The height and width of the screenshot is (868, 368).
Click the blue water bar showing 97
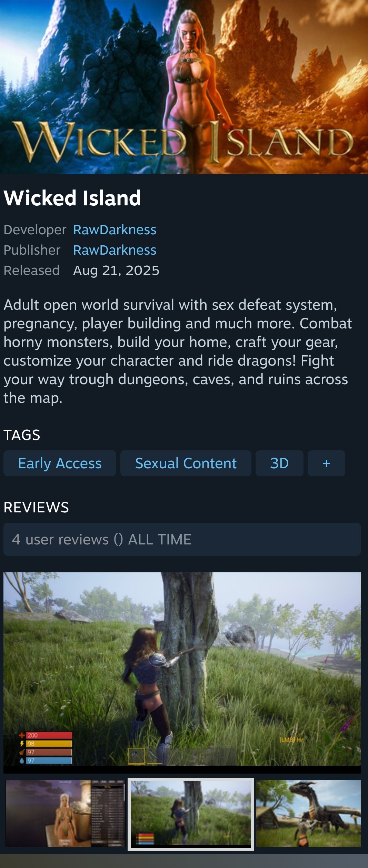pos(49,760)
